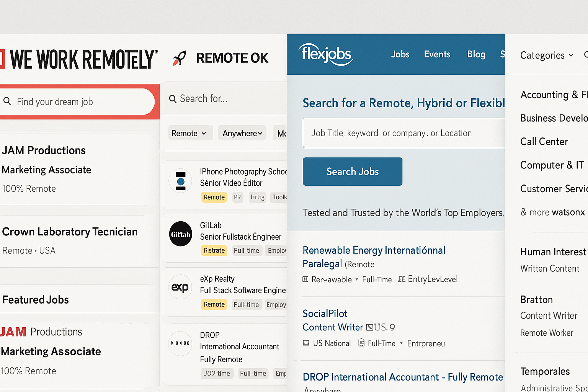Click PR tag on Senior Video Editor
Image resolution: width=588 pixels, height=392 pixels.
[237, 197]
